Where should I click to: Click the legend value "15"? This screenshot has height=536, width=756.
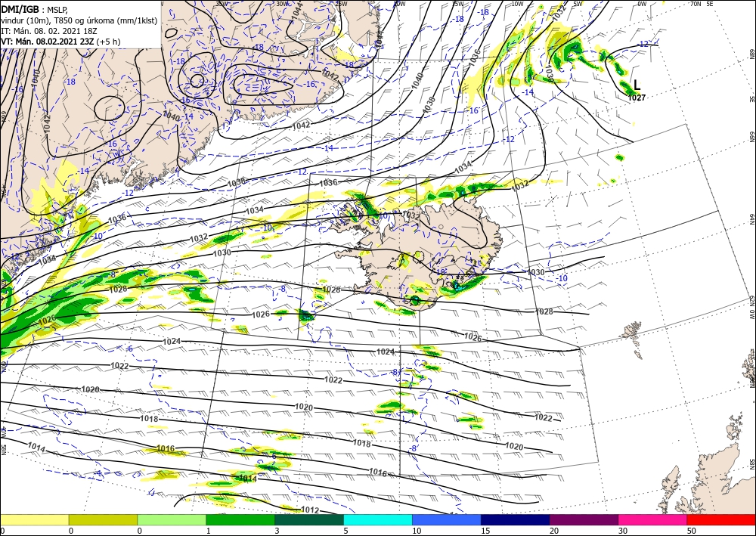(x=485, y=531)
